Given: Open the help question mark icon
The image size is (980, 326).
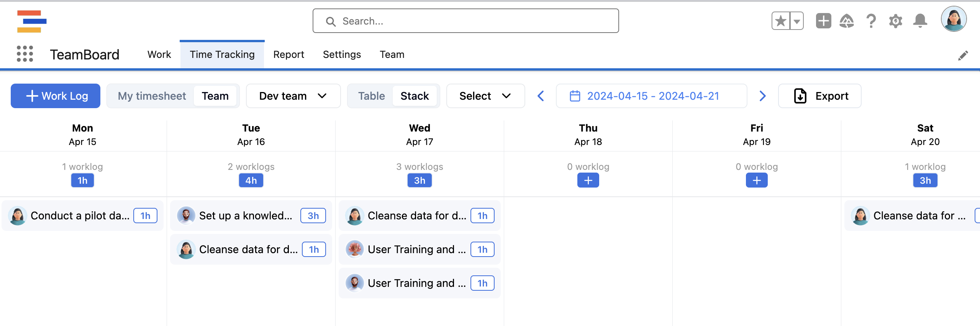Looking at the screenshot, I should click(x=871, y=21).
